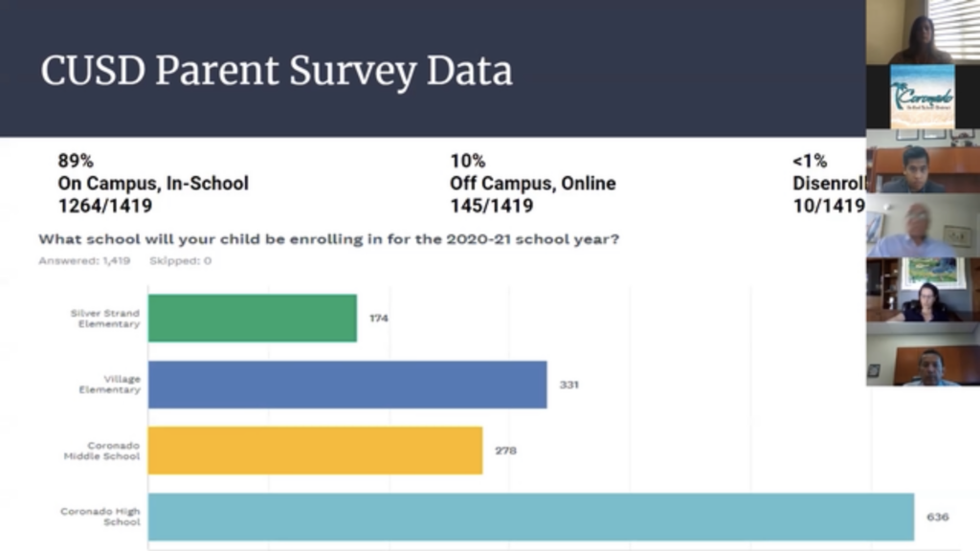Click the Coronado High School axis label

click(100, 517)
